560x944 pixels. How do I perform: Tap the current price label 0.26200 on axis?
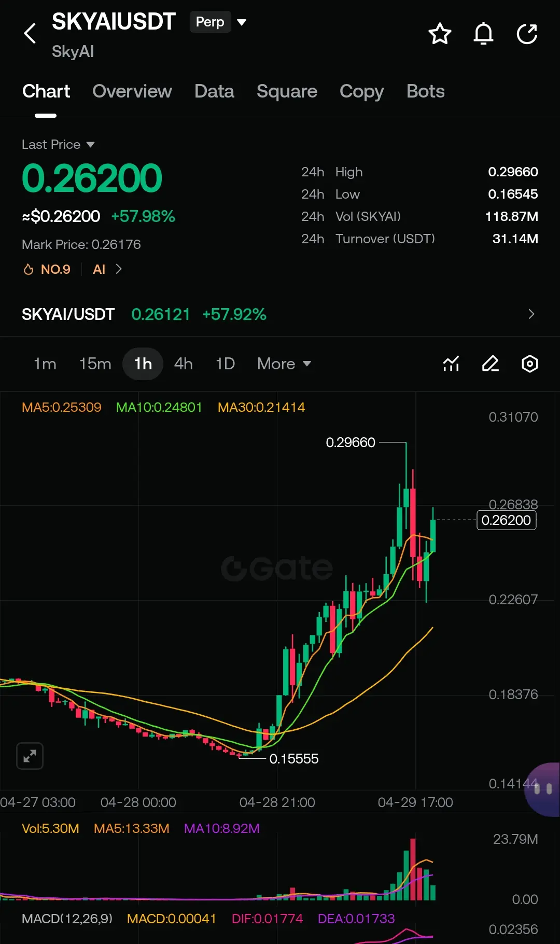pyautogui.click(x=506, y=520)
